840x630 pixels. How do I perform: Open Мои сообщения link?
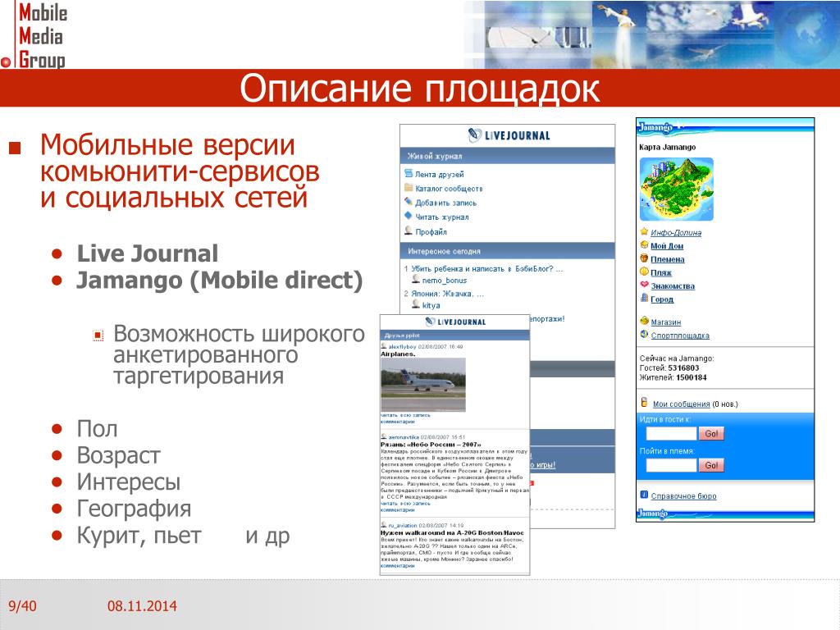click(x=682, y=404)
